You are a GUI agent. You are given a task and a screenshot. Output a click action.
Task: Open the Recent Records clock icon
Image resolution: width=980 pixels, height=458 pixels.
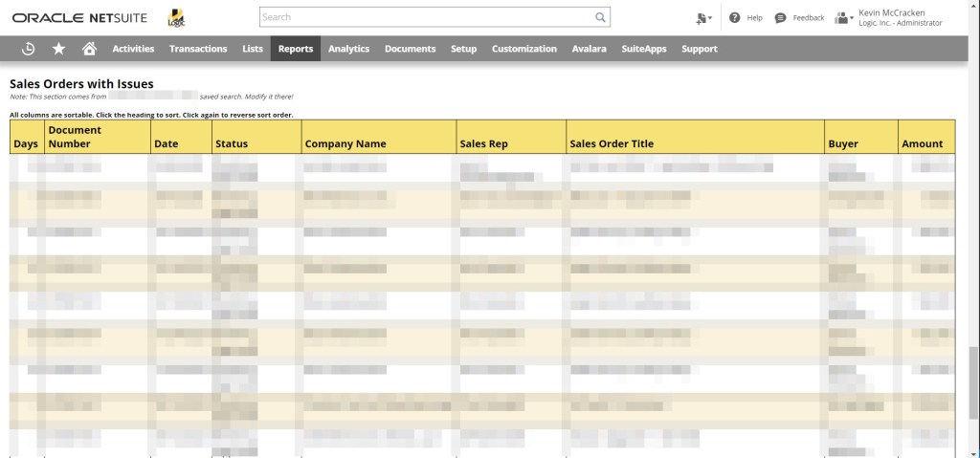29,49
